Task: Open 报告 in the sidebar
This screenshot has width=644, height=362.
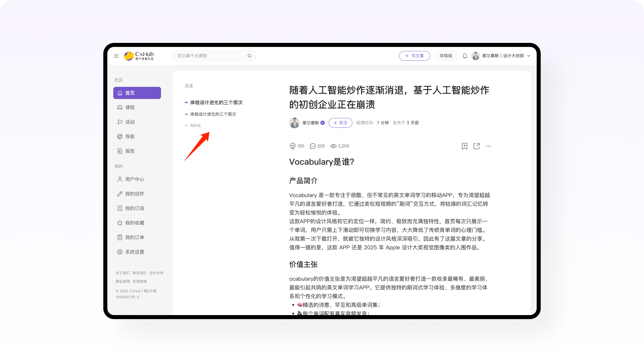Action: pos(137,151)
